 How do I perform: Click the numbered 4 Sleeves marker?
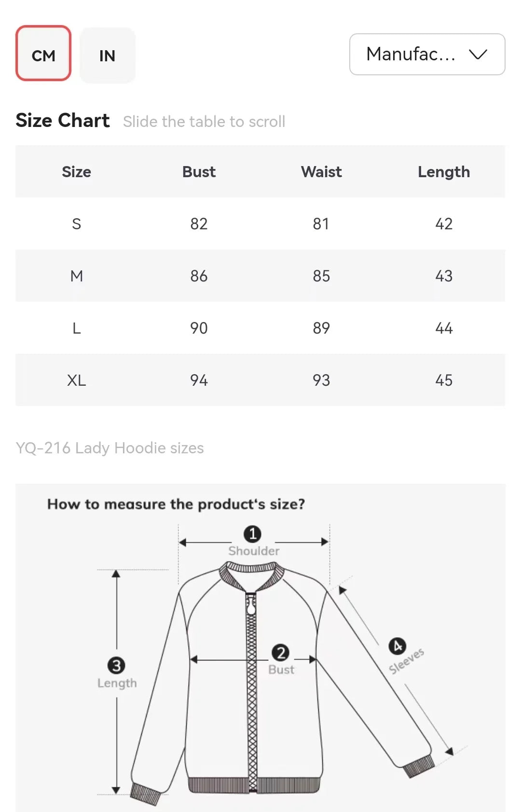coord(397,646)
